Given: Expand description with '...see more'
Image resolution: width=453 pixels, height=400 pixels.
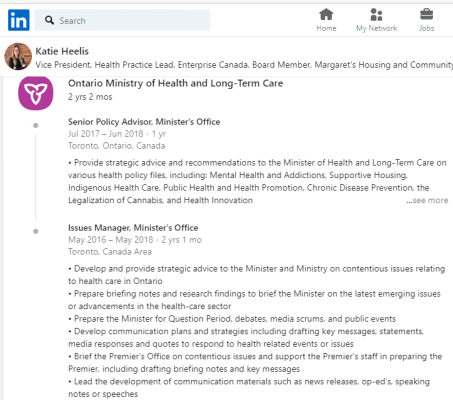Looking at the screenshot, I should [x=427, y=200].
